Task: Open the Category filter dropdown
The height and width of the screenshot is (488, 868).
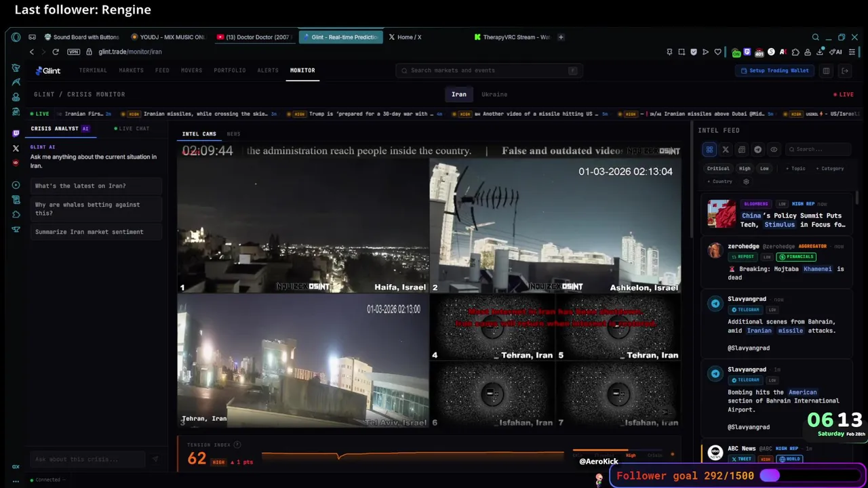Action: tap(830, 168)
